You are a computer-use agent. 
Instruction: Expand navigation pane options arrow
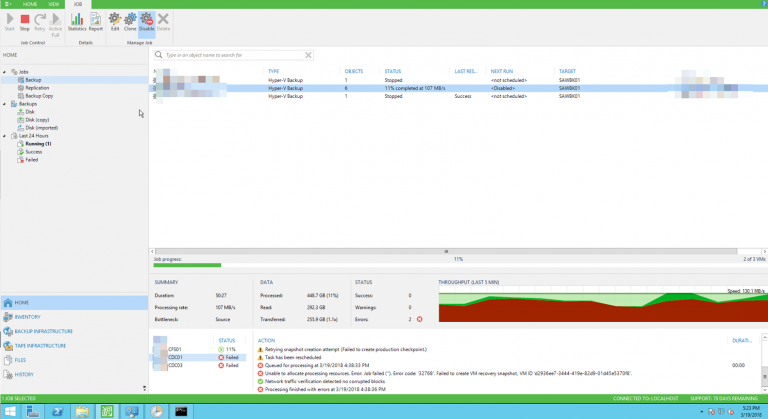[144, 388]
